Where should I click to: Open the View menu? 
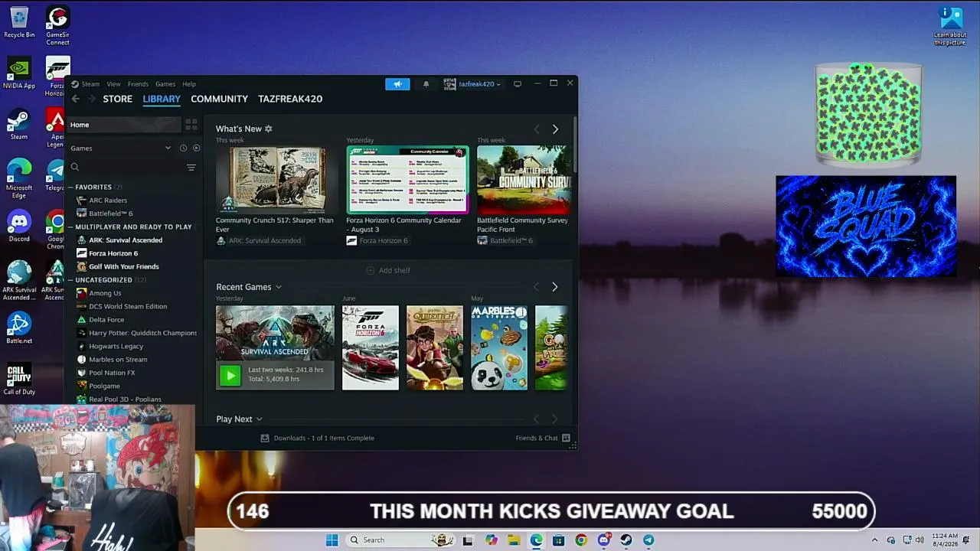click(x=113, y=84)
